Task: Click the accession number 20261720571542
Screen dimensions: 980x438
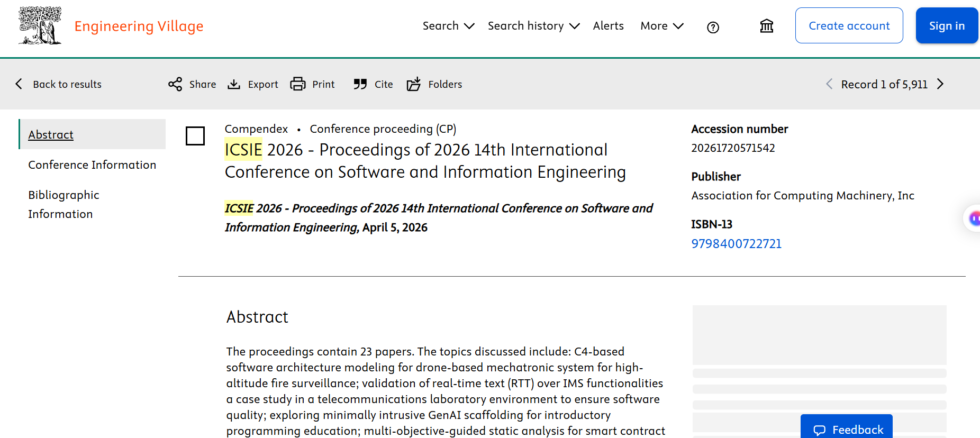Action: (733, 148)
